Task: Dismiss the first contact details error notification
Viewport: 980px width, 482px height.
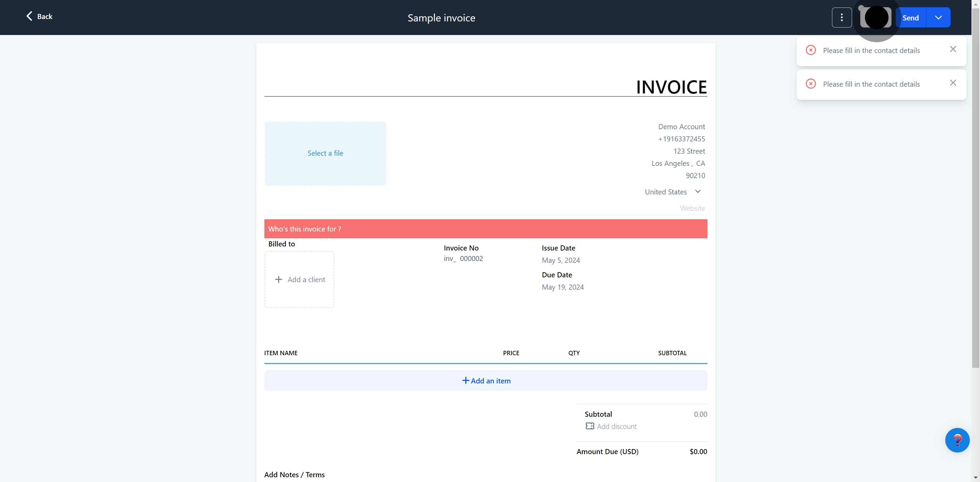Action: click(953, 49)
